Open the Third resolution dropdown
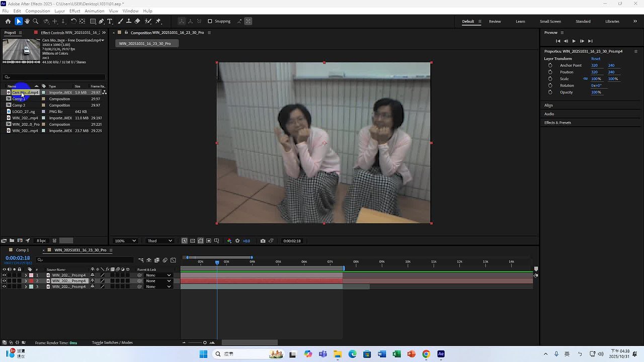 tap(159, 241)
